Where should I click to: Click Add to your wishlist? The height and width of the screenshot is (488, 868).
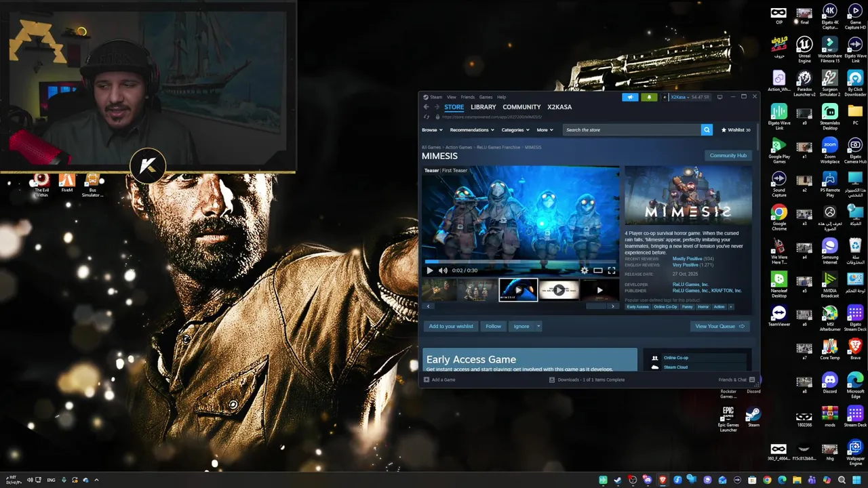click(451, 326)
